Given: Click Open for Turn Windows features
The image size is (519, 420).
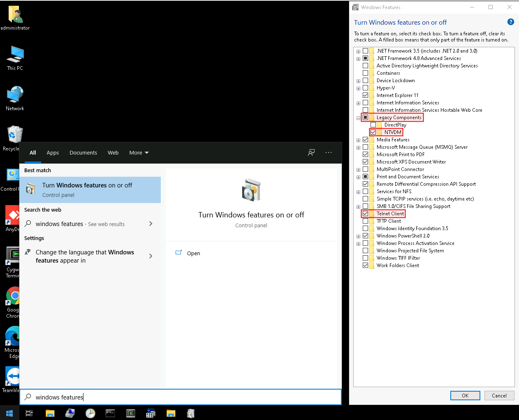Looking at the screenshot, I should click(193, 253).
